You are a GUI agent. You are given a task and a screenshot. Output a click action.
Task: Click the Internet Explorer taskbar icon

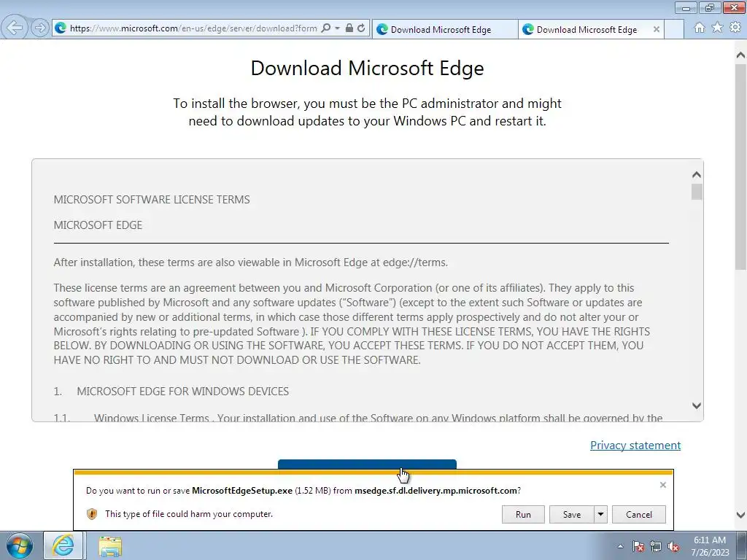point(63,545)
